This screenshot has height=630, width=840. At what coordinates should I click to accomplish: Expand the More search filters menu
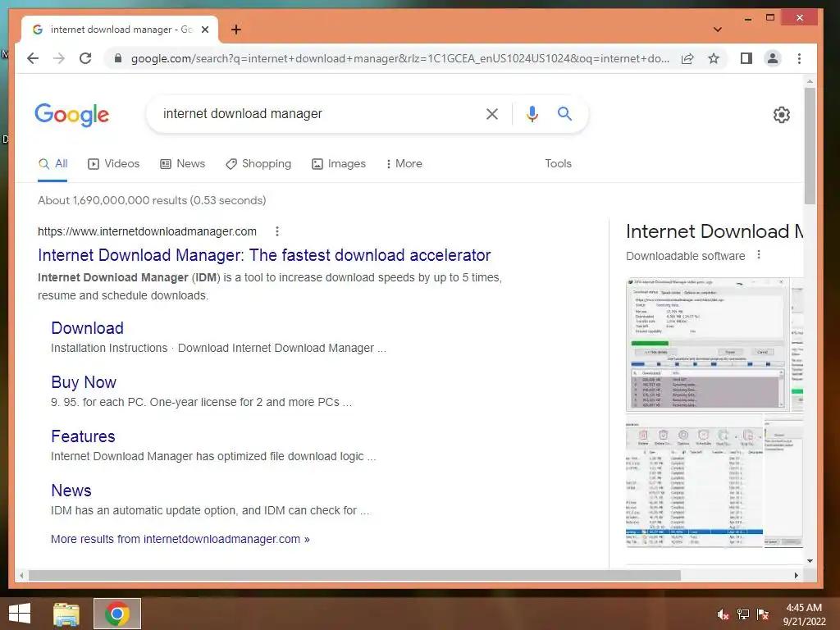point(404,164)
